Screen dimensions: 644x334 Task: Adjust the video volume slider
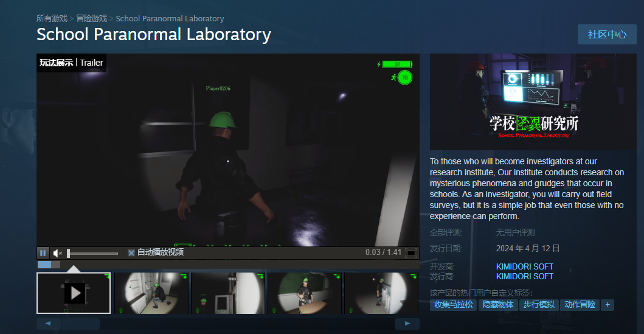pos(93,254)
